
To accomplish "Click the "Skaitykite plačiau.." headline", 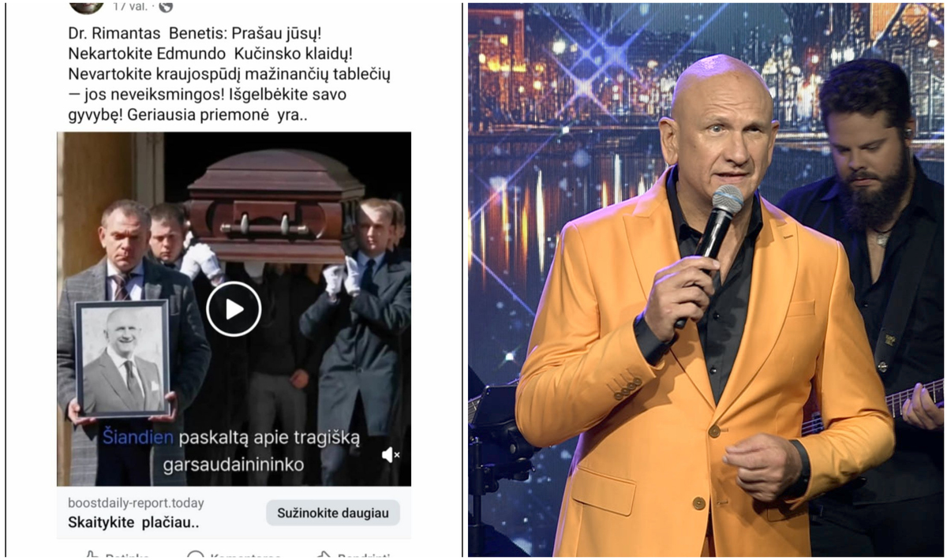I will tap(133, 522).
